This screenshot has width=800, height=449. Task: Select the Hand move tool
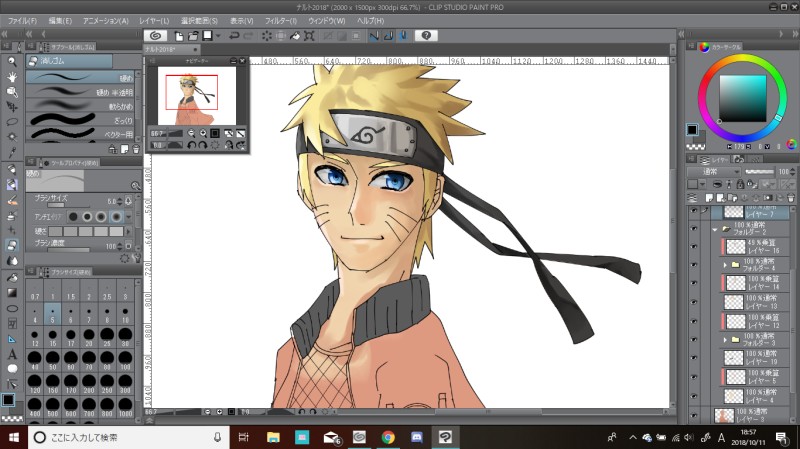12,77
